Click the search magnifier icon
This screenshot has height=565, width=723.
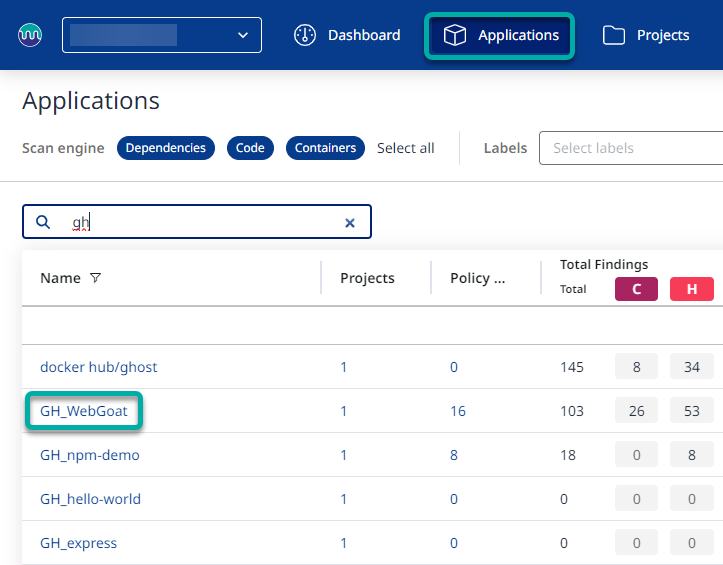(x=43, y=222)
